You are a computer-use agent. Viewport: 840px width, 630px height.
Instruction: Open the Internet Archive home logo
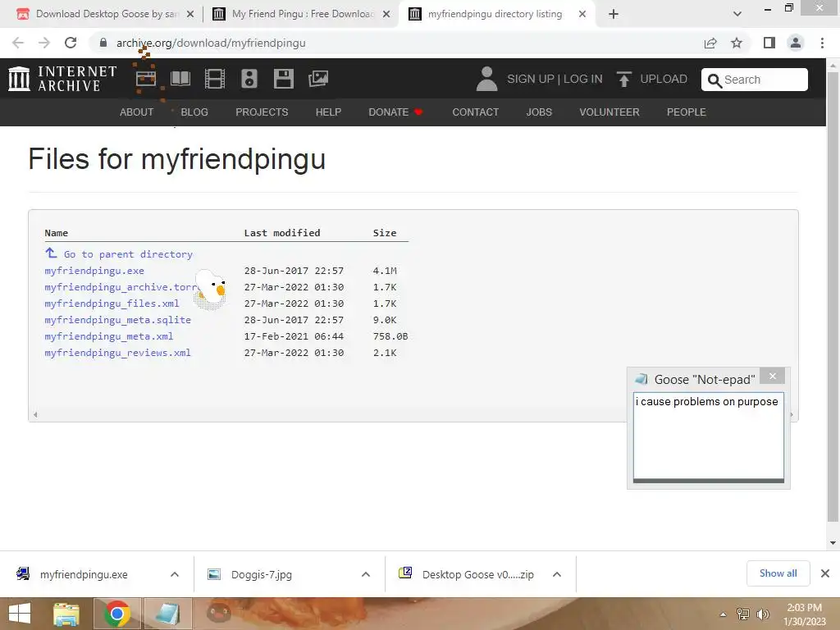pyautogui.click(x=62, y=79)
